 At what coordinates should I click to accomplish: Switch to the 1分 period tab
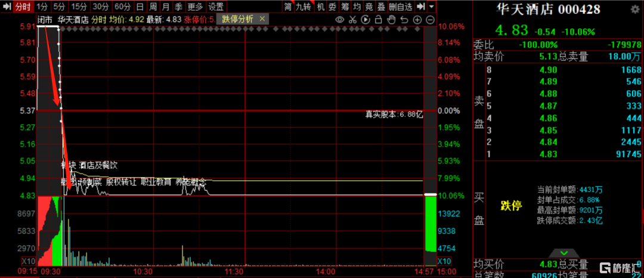42,6
